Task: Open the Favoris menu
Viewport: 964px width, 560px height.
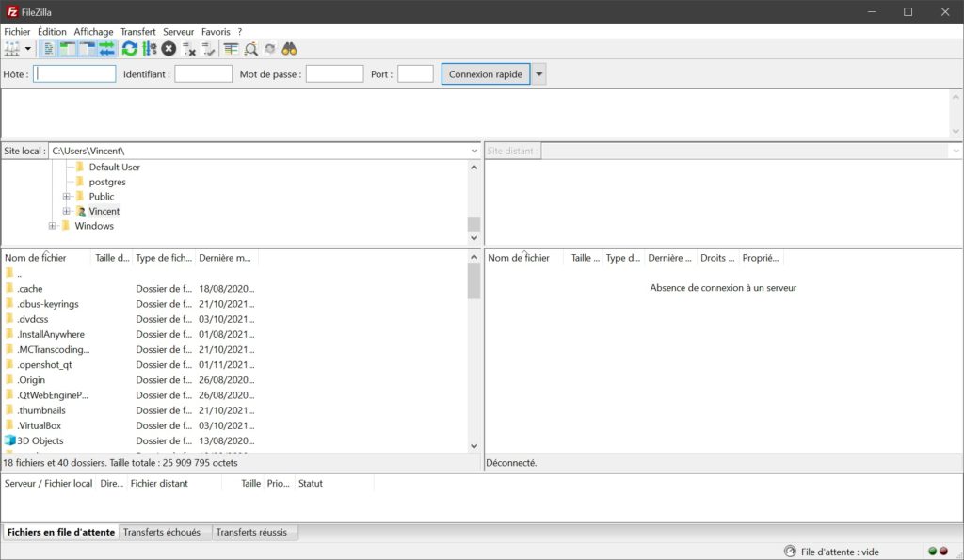Action: [216, 32]
